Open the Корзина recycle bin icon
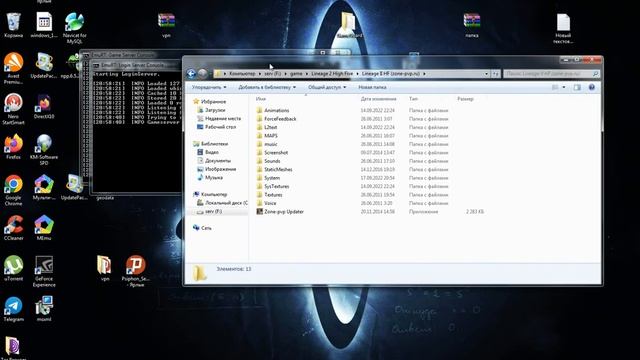This screenshot has width=640, height=360. pos(13,25)
